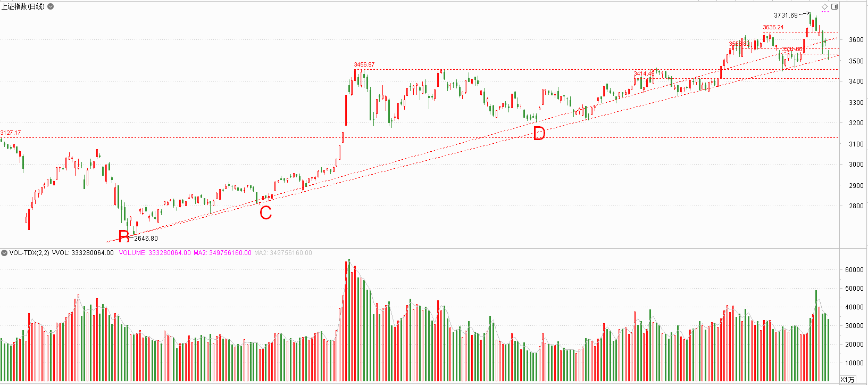Click the 3636.24 price level label
This screenshot has height=385, width=868.
[x=773, y=27]
